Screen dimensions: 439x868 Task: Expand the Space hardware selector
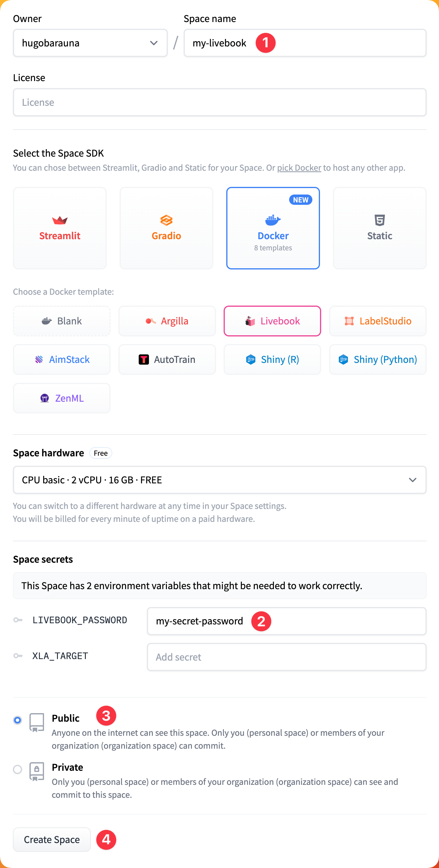220,480
